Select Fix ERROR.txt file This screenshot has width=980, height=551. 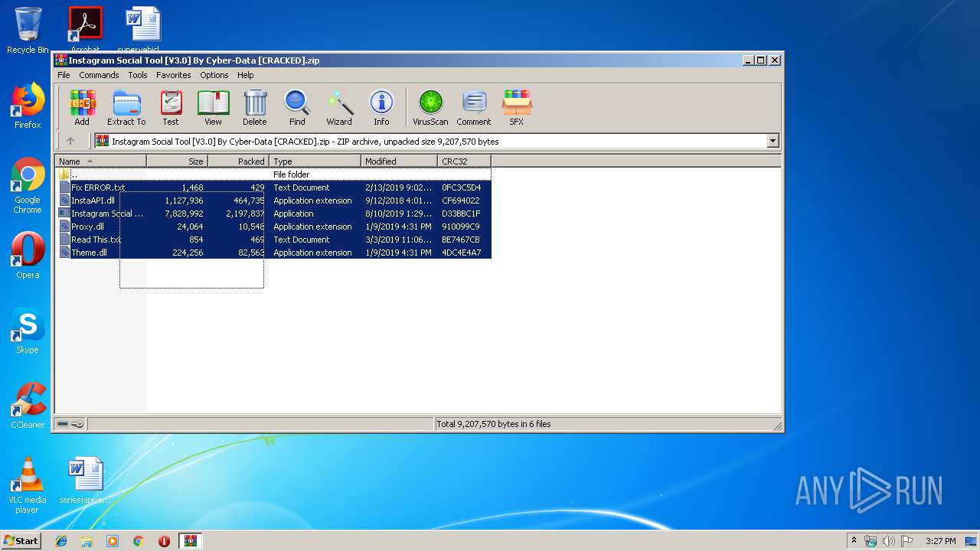[274, 187]
